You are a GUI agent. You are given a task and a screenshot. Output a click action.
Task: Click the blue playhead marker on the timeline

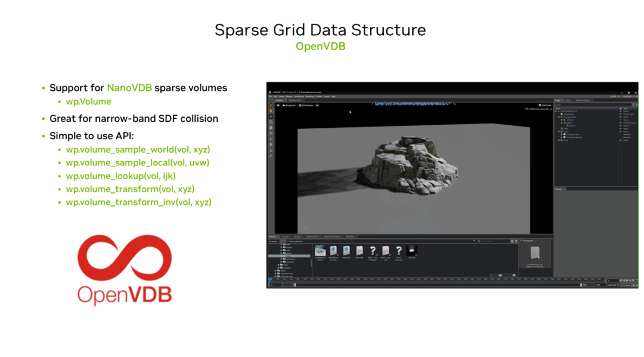(x=271, y=279)
